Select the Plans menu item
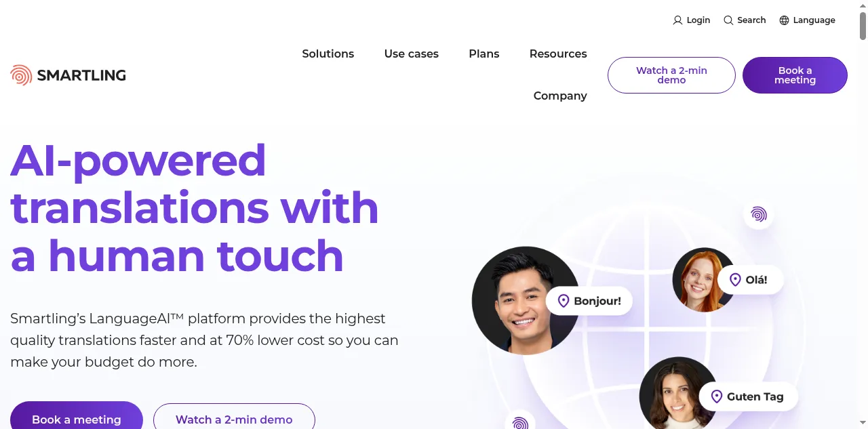868x429 pixels. (484, 54)
